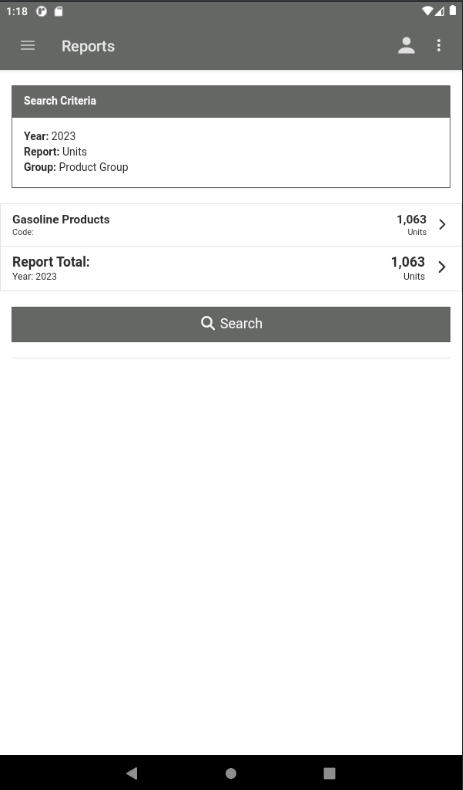Tap the Android home circle icon
This screenshot has height=790, width=463.
coord(231,773)
